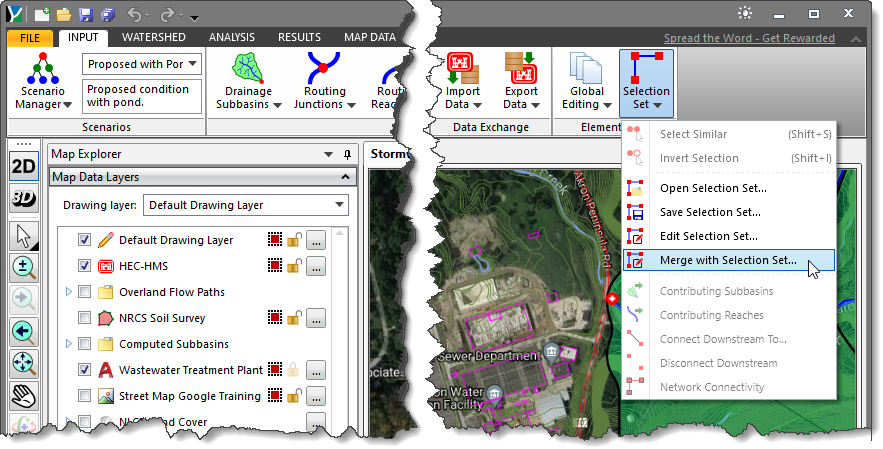Viewport: 883px width, 449px height.
Task: Choose Merge with Selection Set menu item
Action: tap(729, 260)
